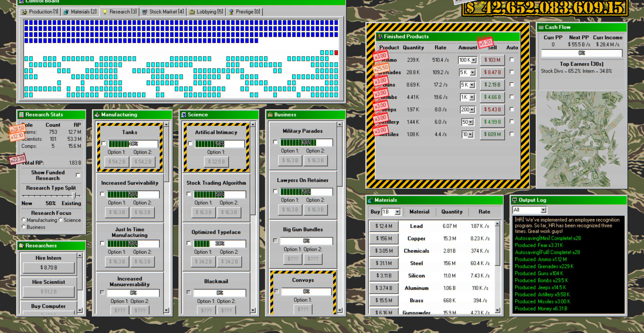Tick the Auto checkbox for Ammo
This screenshot has height=333, width=644.
pyautogui.click(x=512, y=60)
